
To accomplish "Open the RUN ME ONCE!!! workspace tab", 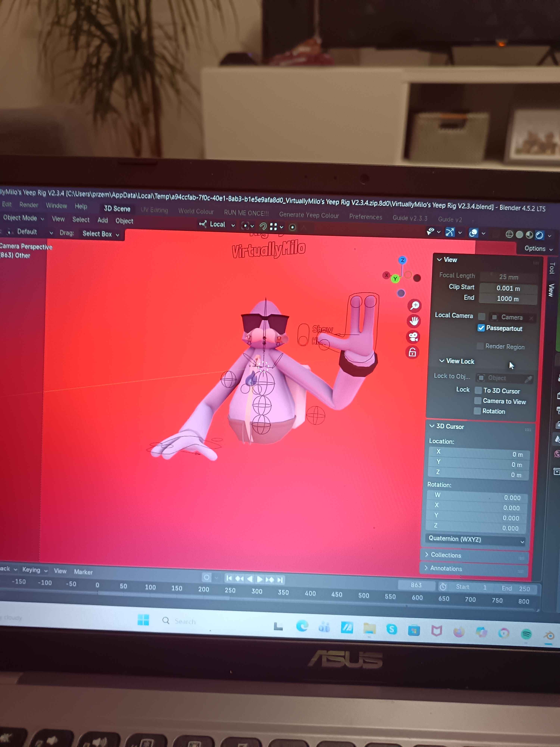I will pyautogui.click(x=246, y=213).
